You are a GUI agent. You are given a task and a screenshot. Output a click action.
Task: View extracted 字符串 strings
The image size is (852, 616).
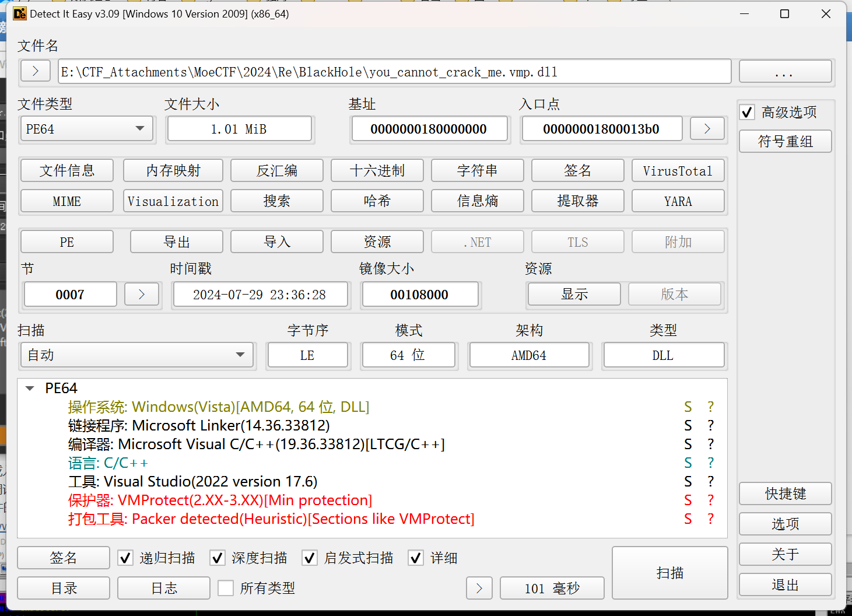point(477,170)
